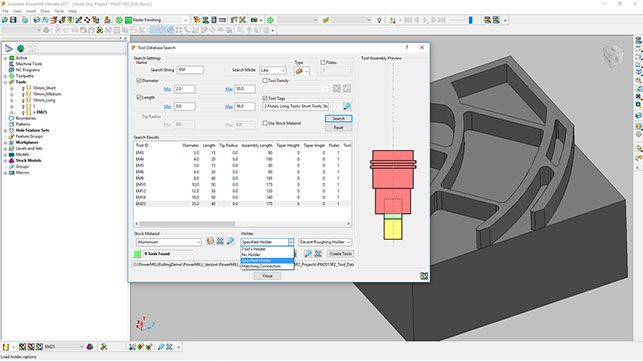Click the icon in the dialog's lower-right corner

pyautogui.click(x=424, y=276)
